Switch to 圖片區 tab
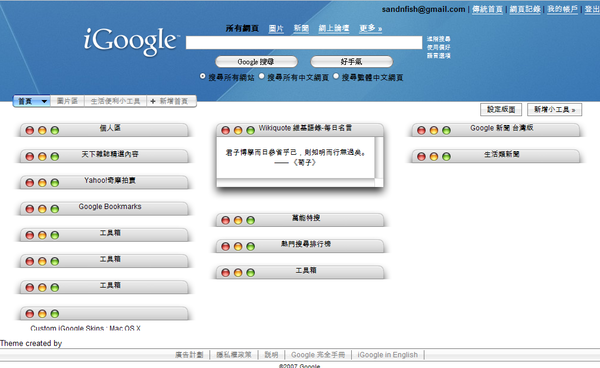The image size is (600, 368). tap(67, 101)
